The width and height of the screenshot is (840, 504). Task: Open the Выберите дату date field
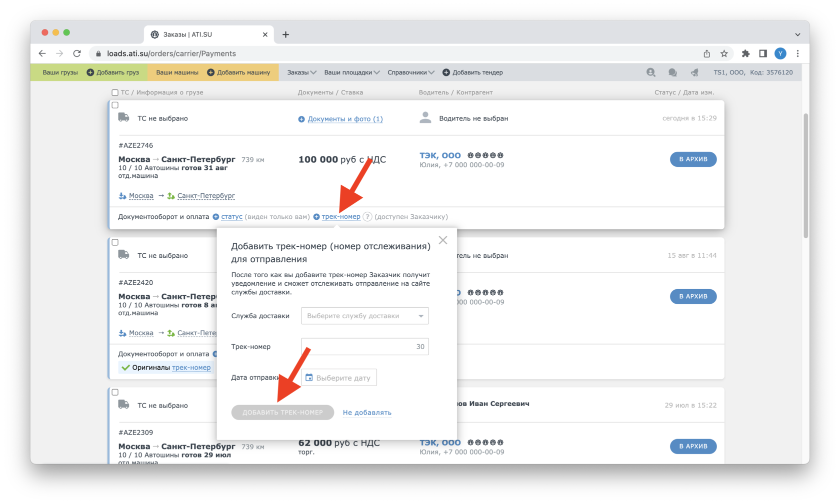(339, 378)
